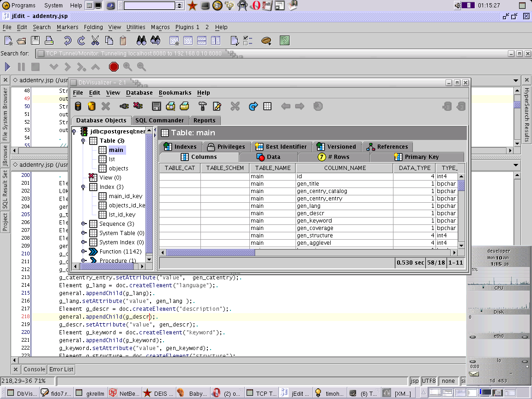Click the red star icon in top panel

(x=193, y=6)
